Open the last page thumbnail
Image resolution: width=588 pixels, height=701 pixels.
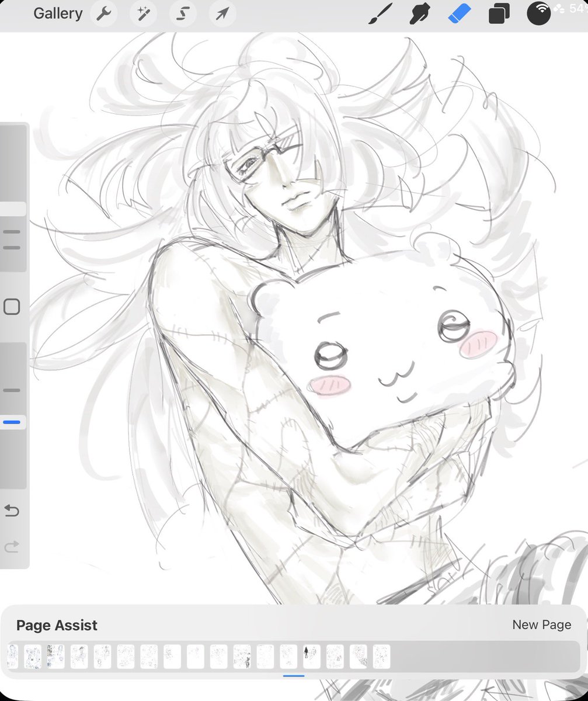tap(381, 657)
